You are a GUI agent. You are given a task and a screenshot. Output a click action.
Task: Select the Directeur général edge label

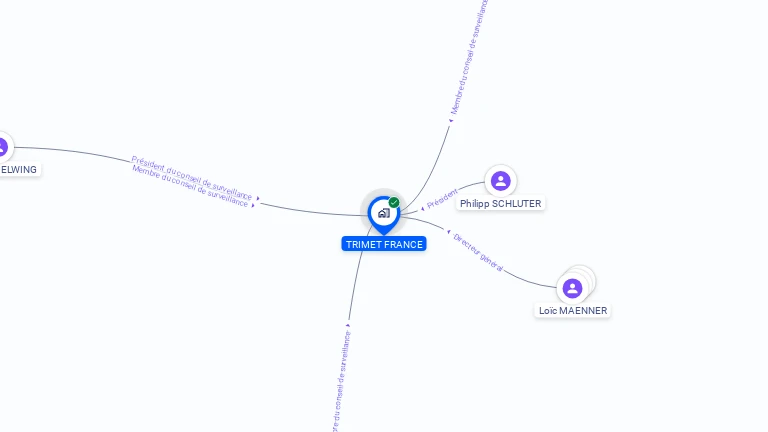coord(478,252)
